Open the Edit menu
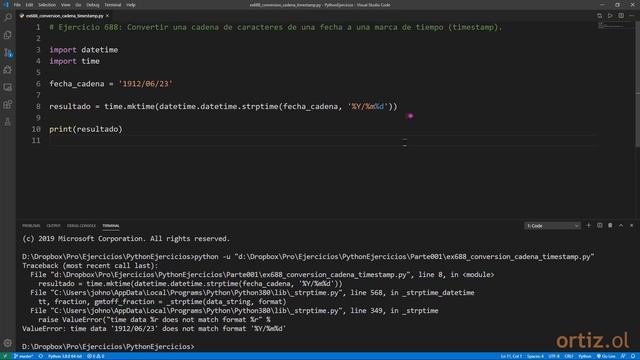 click(x=29, y=5)
